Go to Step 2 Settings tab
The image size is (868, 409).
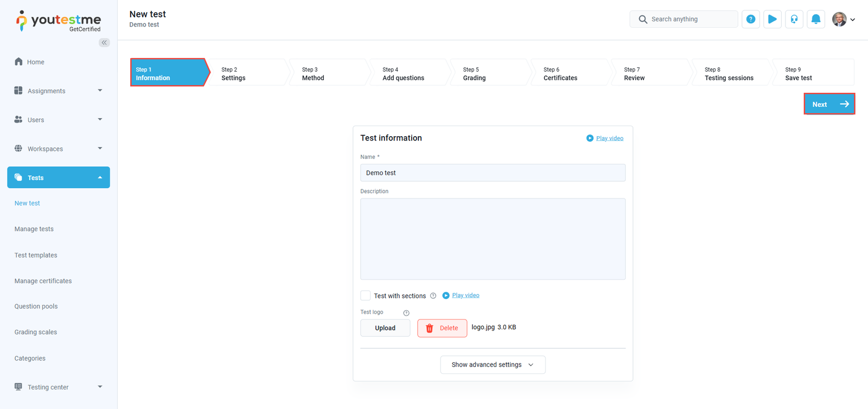pos(247,74)
